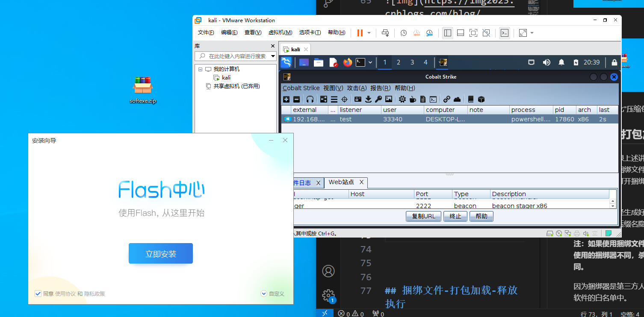Open the VMware stretch guest dropdown arrow
This screenshot has height=317, width=644.
[x=532, y=33]
